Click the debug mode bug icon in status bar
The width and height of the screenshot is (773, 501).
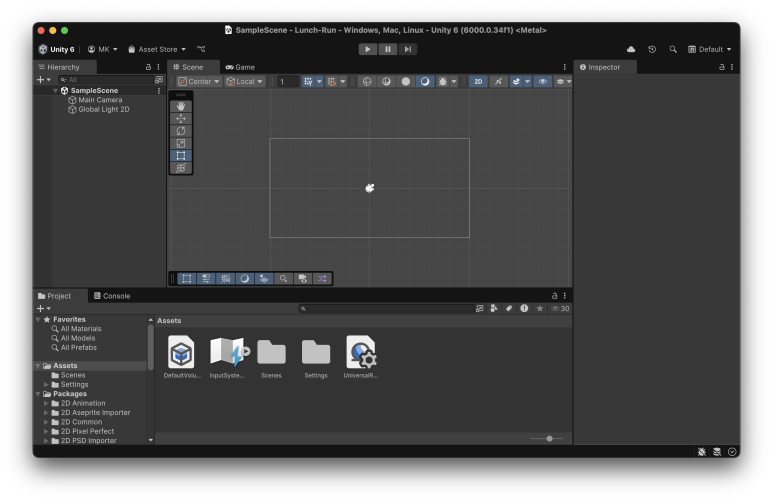[x=702, y=452]
